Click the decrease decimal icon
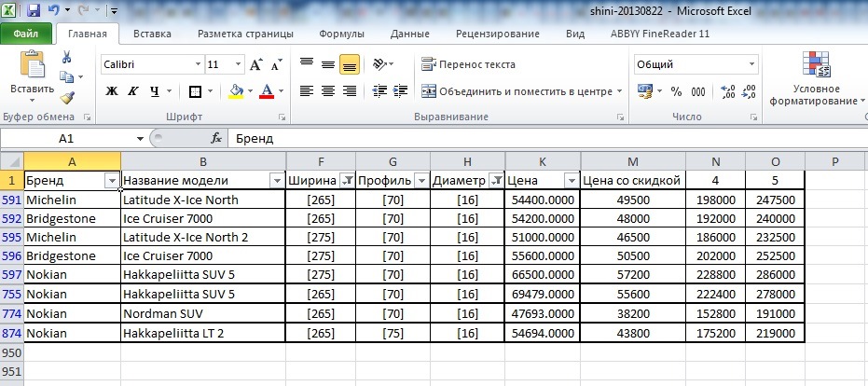This screenshot has height=386, width=868. click(x=749, y=91)
